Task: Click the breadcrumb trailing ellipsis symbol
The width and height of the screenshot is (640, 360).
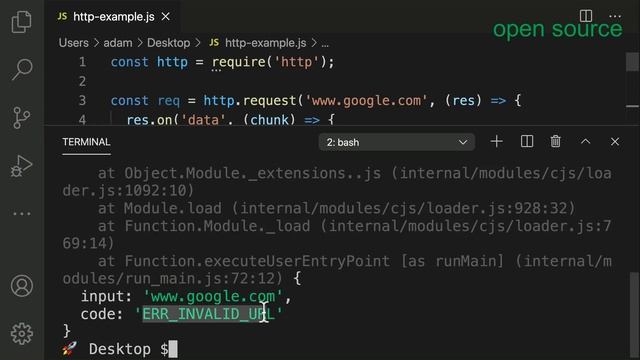Action: click(x=325, y=44)
